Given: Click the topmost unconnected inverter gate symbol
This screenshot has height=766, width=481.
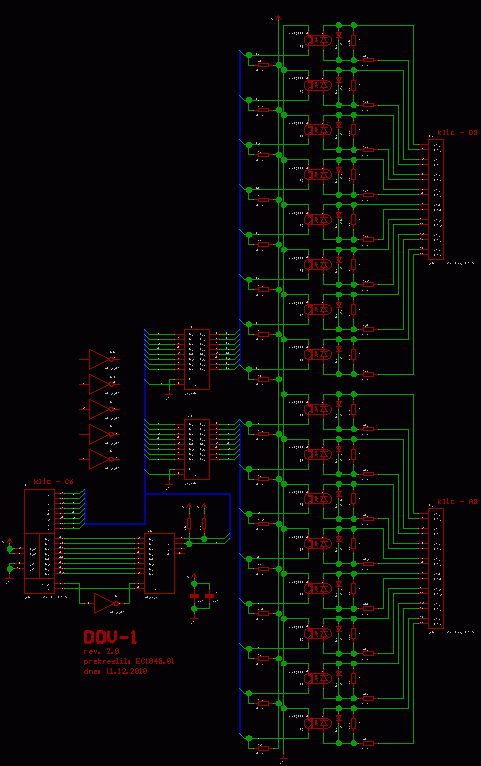Looking at the screenshot, I should pyautogui.click(x=101, y=360).
